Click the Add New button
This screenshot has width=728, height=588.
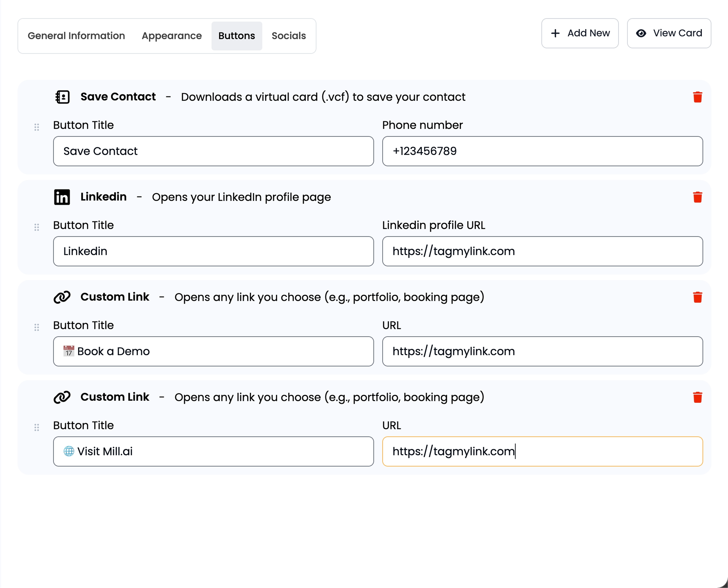pos(580,33)
